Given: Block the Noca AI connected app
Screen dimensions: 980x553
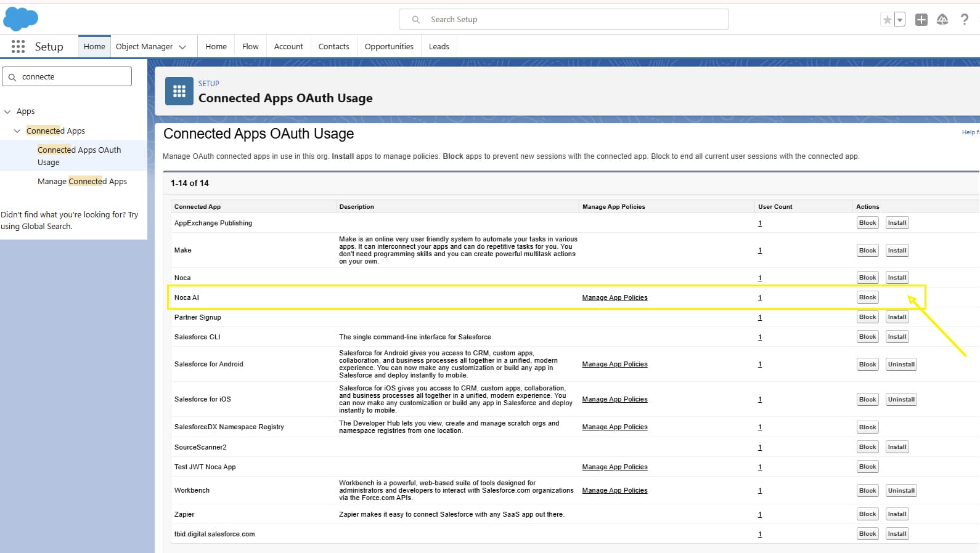Looking at the screenshot, I should coord(867,297).
